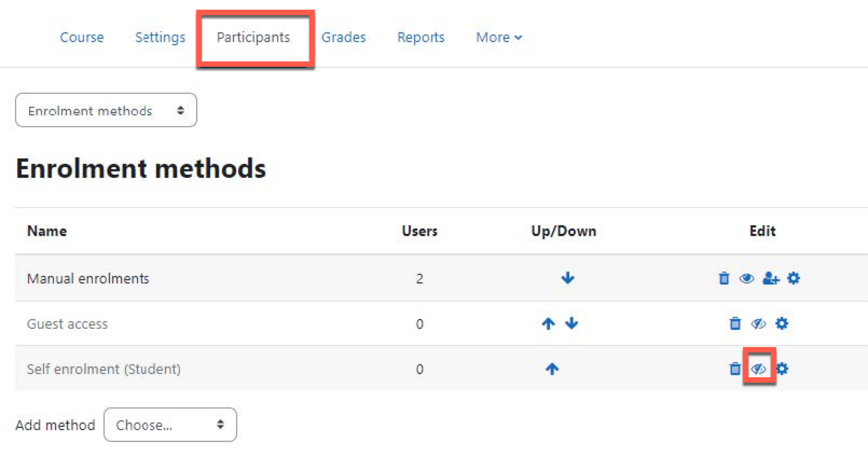Enable Guest access with crossed-eye icon
The height and width of the screenshot is (457, 868).
click(759, 324)
